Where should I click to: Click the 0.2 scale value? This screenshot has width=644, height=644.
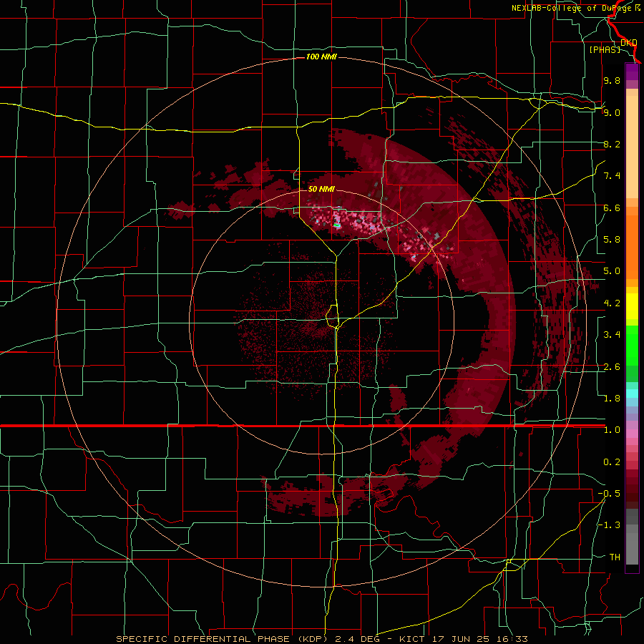coord(612,462)
